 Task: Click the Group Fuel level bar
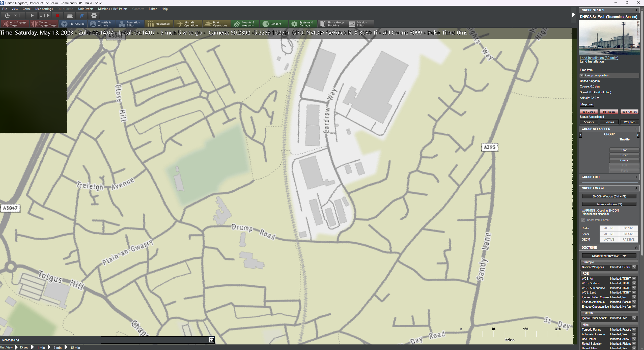609,183
